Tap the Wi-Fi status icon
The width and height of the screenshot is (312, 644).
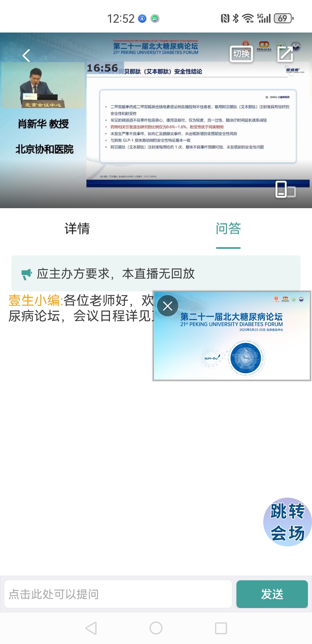(248, 18)
